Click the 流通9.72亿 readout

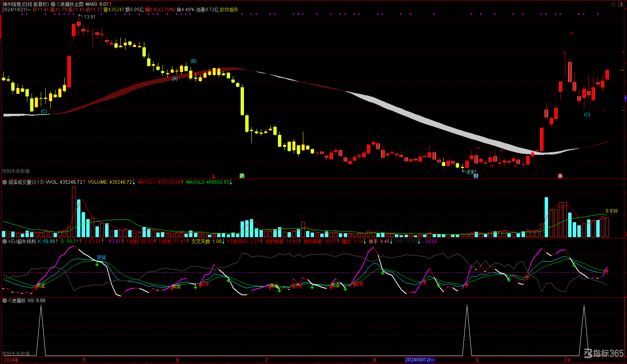pos(207,10)
